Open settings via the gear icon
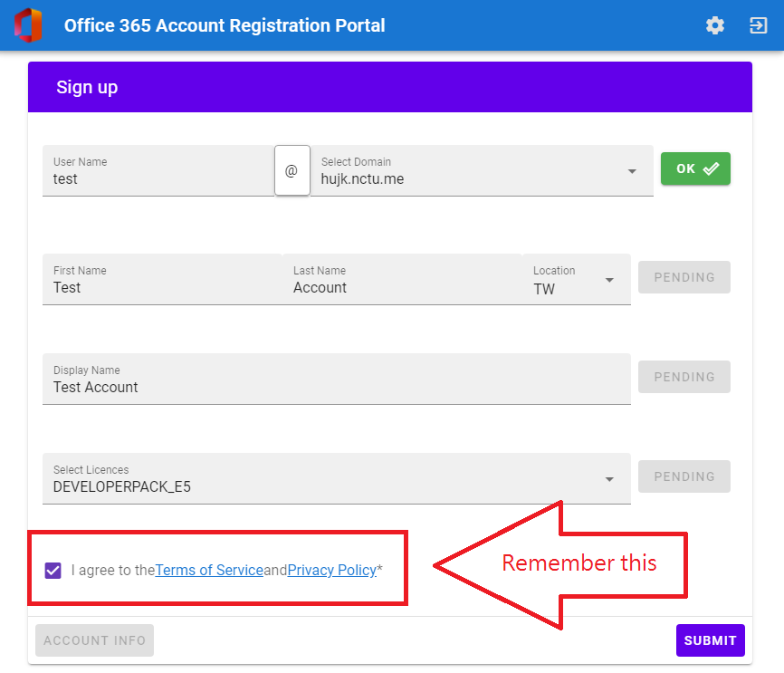The width and height of the screenshot is (784, 673). (x=715, y=25)
